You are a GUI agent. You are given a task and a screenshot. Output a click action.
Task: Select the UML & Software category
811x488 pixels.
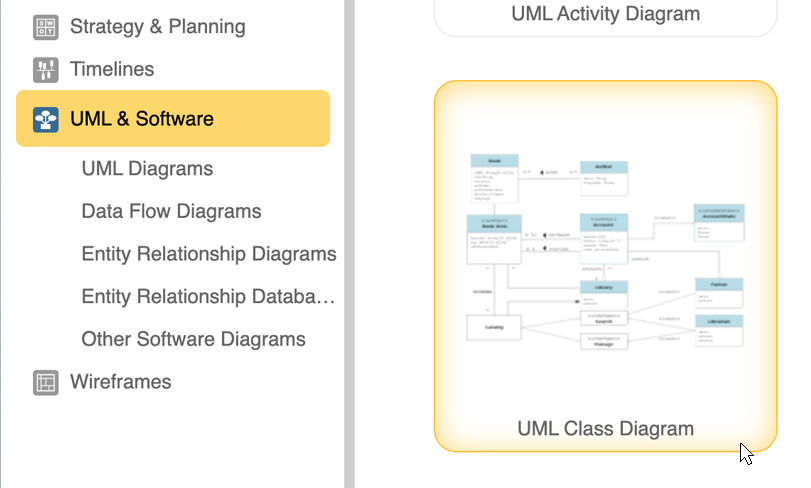pos(173,118)
